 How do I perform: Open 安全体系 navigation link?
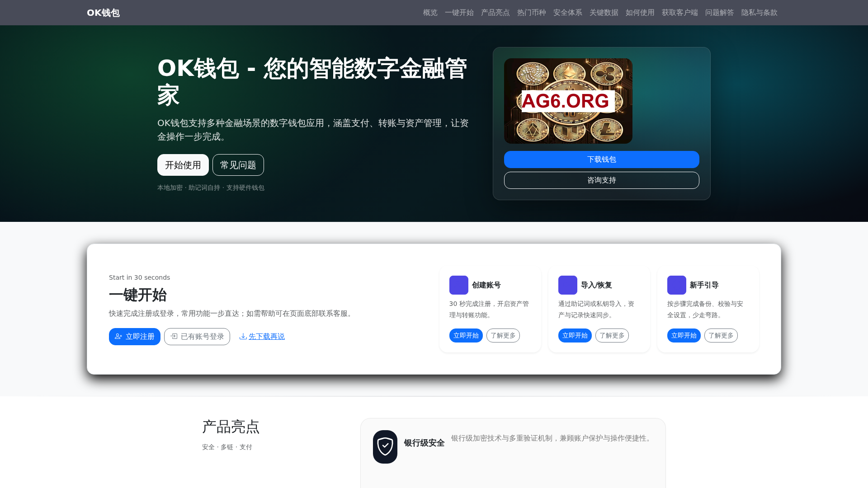[567, 13]
